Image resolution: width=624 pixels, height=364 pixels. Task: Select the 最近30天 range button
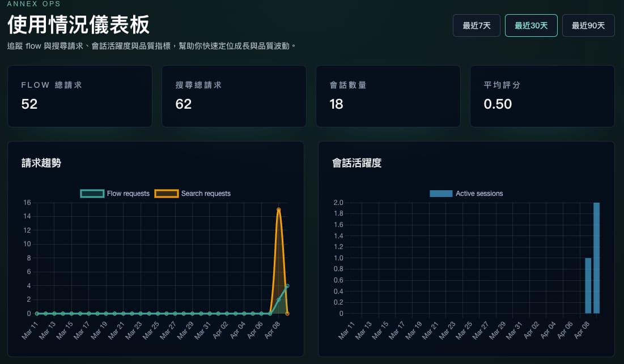click(x=531, y=25)
